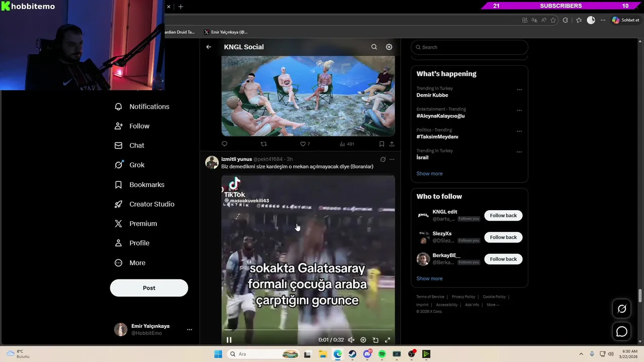Viewport: 644px width, 362px height.
Task: Like the post with 7 likes
Action: (305, 144)
